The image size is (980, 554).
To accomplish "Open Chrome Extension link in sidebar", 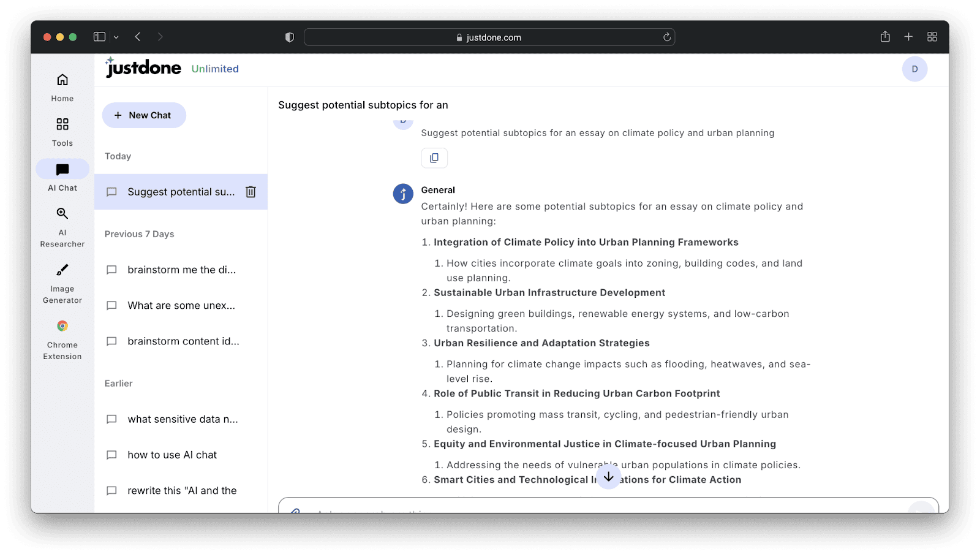I will click(x=62, y=339).
